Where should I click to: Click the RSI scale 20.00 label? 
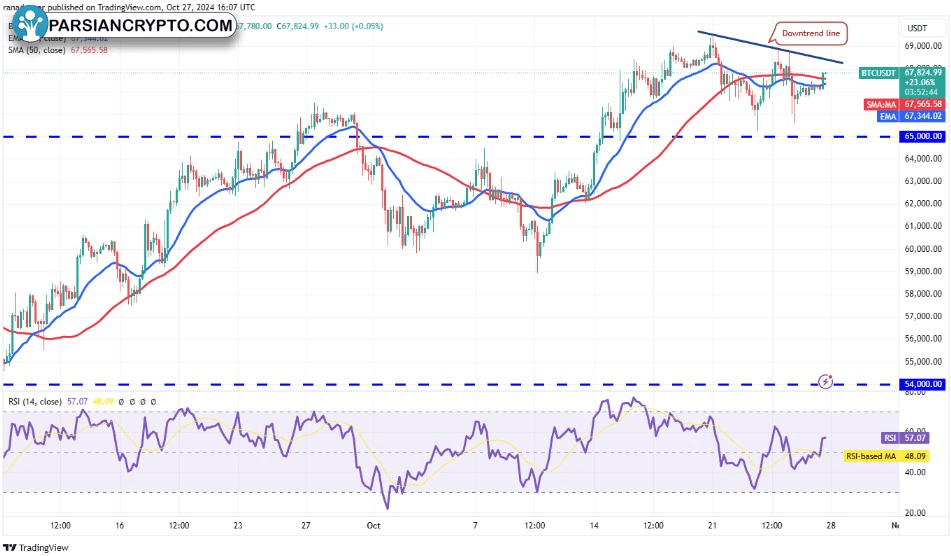[915, 513]
